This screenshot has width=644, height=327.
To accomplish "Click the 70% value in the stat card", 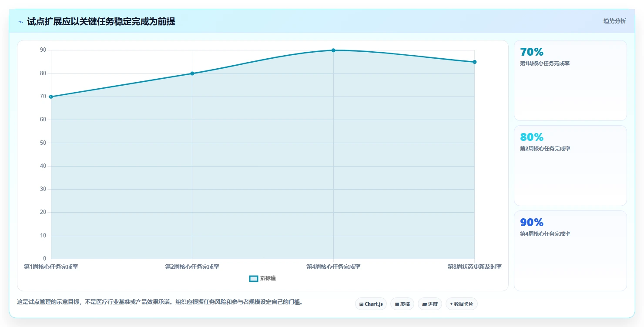I will [532, 52].
